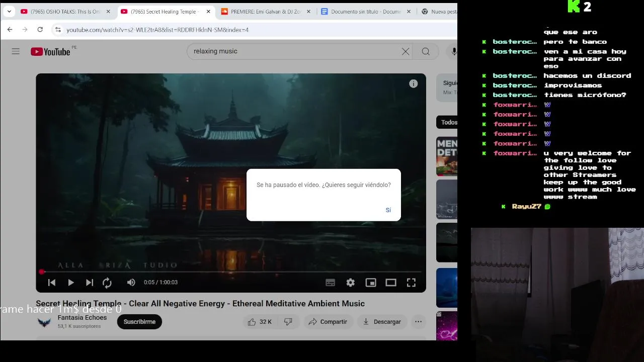
Task: Close the OSHO TALKS tab
Action: (x=108, y=12)
